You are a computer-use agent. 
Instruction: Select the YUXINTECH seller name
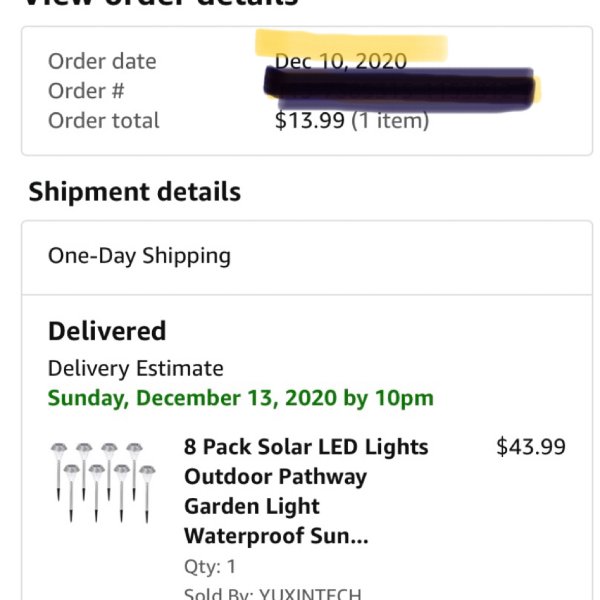pyautogui.click(x=310, y=593)
